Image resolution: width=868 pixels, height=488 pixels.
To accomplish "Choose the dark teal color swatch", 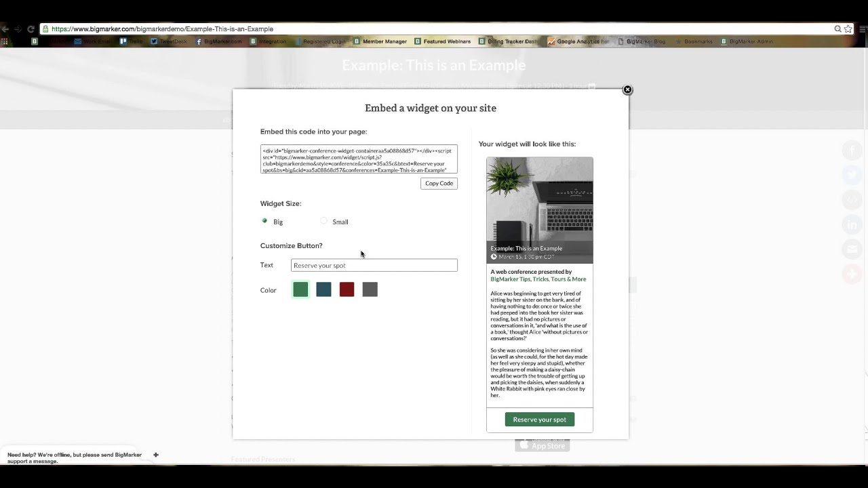I will point(323,289).
